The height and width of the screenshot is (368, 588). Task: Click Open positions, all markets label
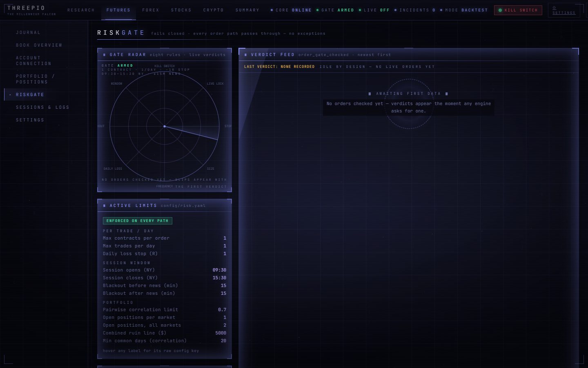point(142,325)
